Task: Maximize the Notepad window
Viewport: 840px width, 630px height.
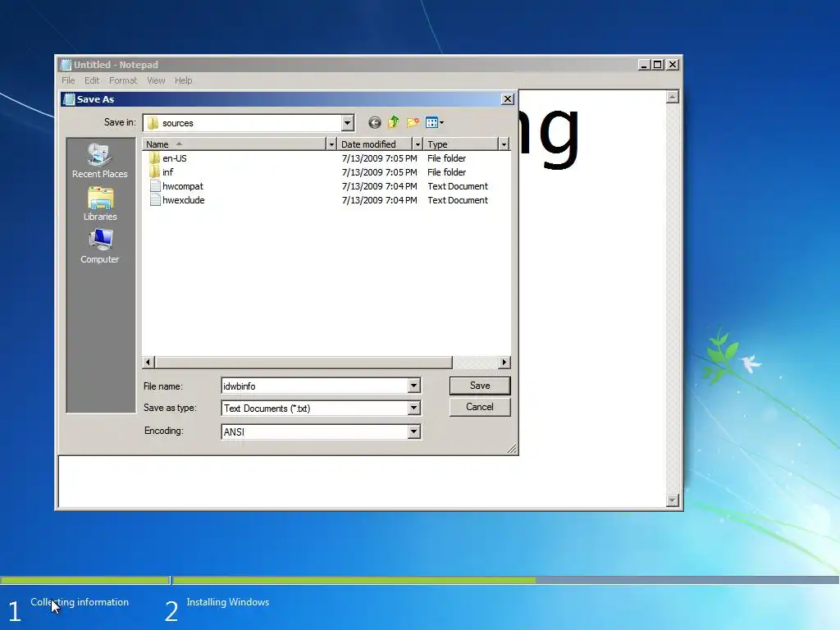Action: click(658, 65)
